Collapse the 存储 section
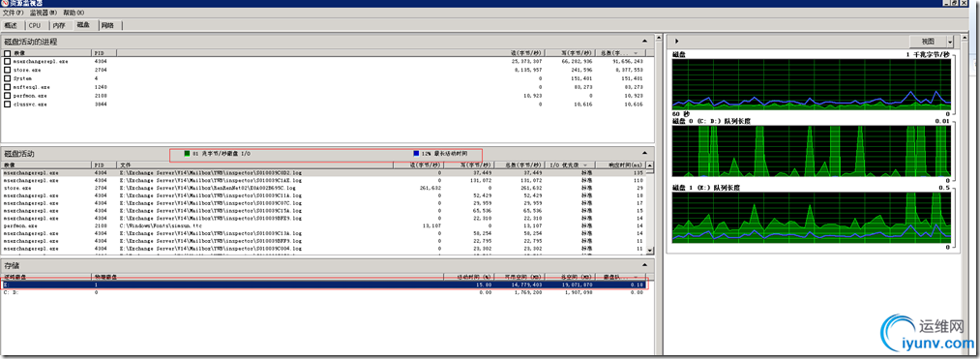The width and height of the screenshot is (980, 359). coord(644,265)
